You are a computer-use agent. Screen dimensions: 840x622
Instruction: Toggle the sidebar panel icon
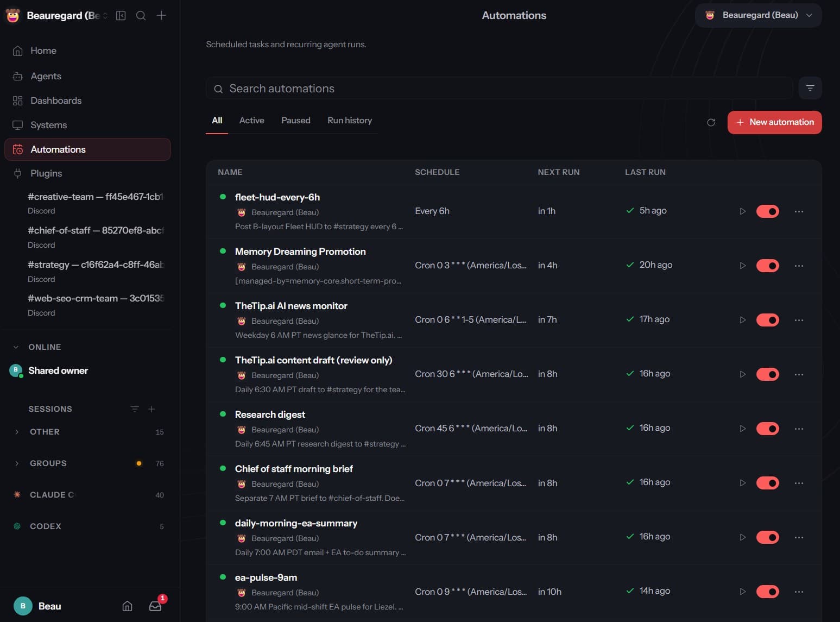tap(121, 16)
